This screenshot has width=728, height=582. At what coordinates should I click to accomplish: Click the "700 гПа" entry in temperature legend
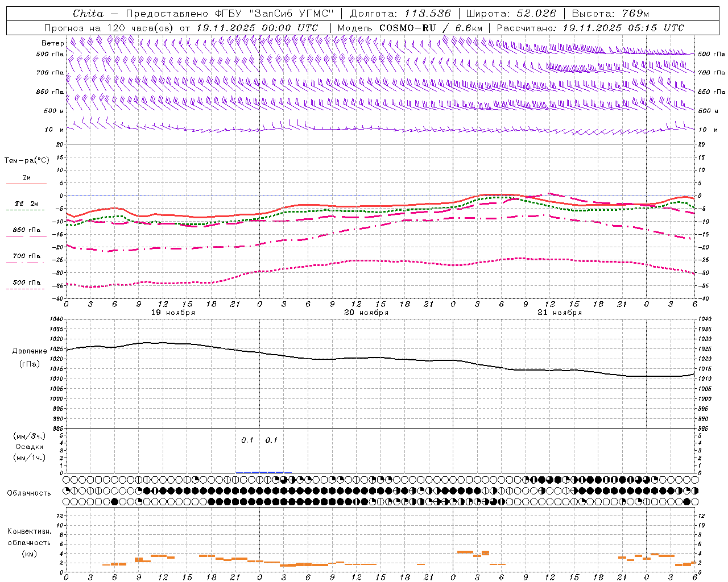27,256
